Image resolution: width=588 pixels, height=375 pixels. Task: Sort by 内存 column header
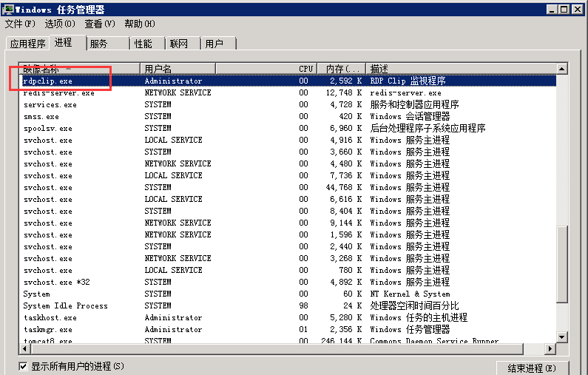341,69
